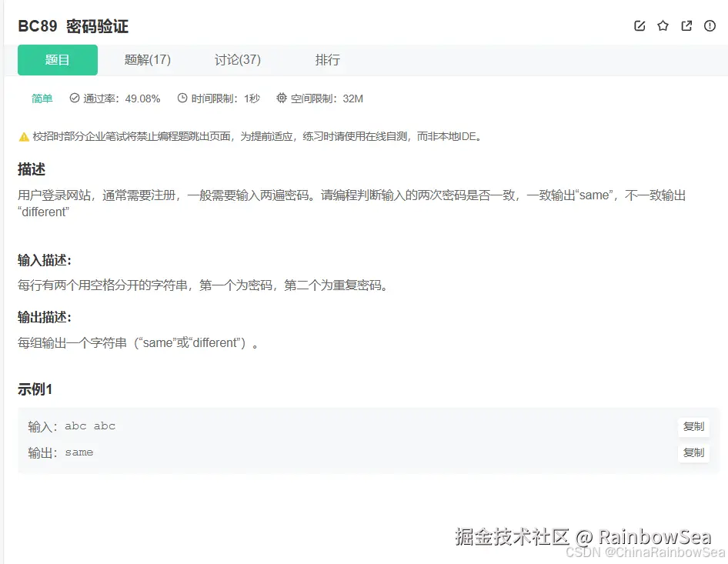This screenshot has height=564, width=728.
Task: Click the active 题目 tab
Action: pos(57,59)
